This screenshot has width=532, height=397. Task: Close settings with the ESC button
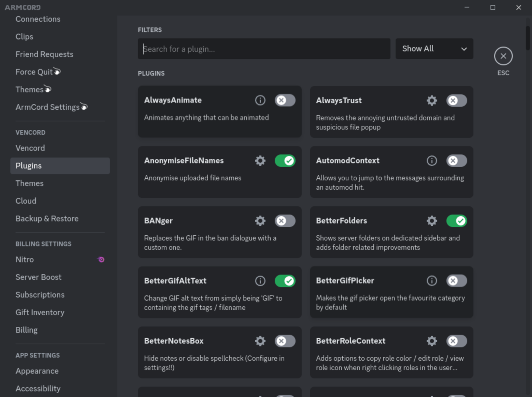click(x=503, y=56)
